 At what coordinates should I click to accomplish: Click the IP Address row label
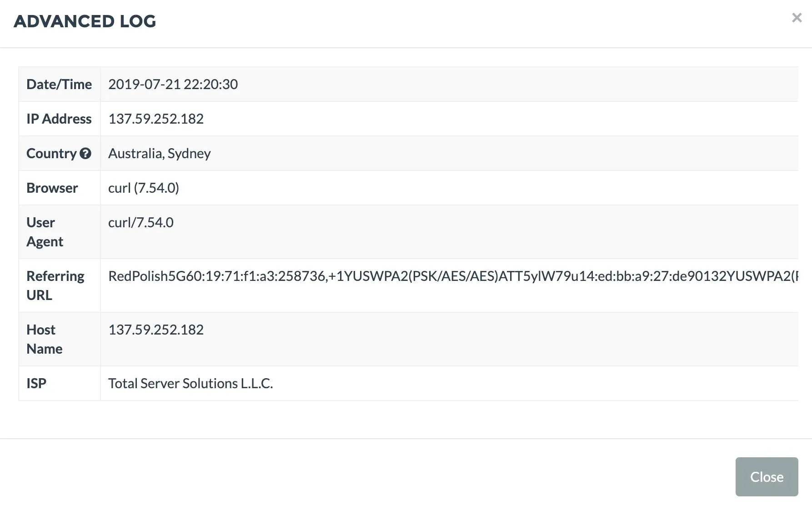pyautogui.click(x=59, y=119)
